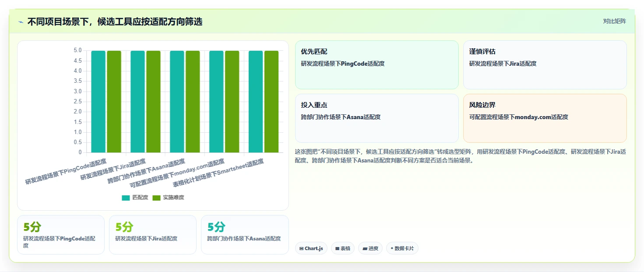Screen dimensions: 644x272
Task: Click x-axis label 跨部门协作场景下Asana适配度
Action: 146,171
